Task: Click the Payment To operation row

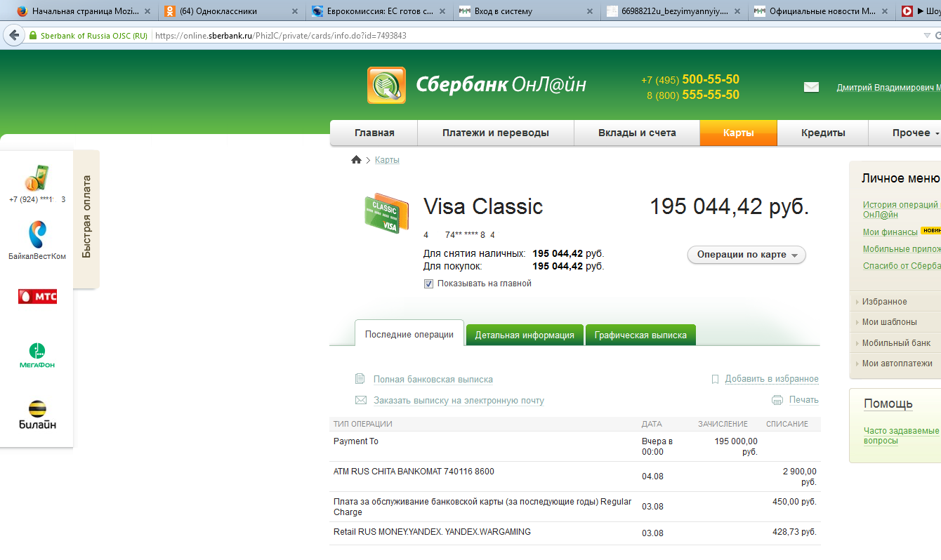Action: point(574,446)
